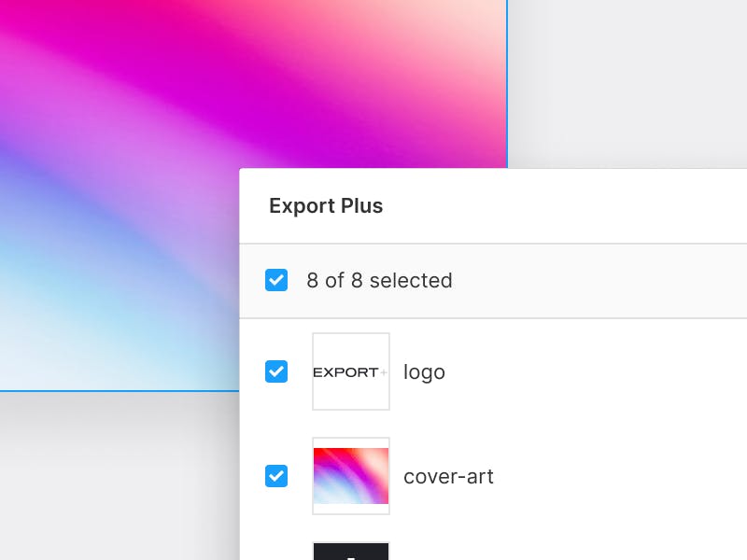Click the cover-art gradient thumbnail

351,476
